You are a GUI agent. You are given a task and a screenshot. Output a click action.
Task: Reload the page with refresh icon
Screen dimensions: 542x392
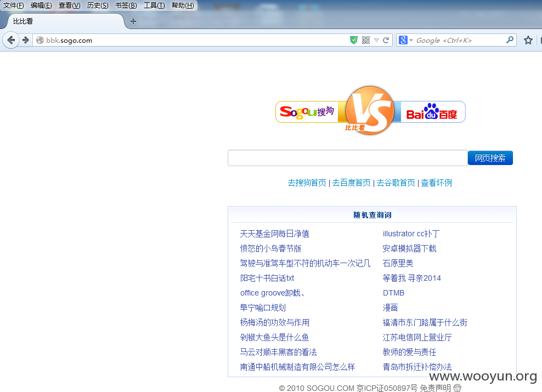coord(386,41)
